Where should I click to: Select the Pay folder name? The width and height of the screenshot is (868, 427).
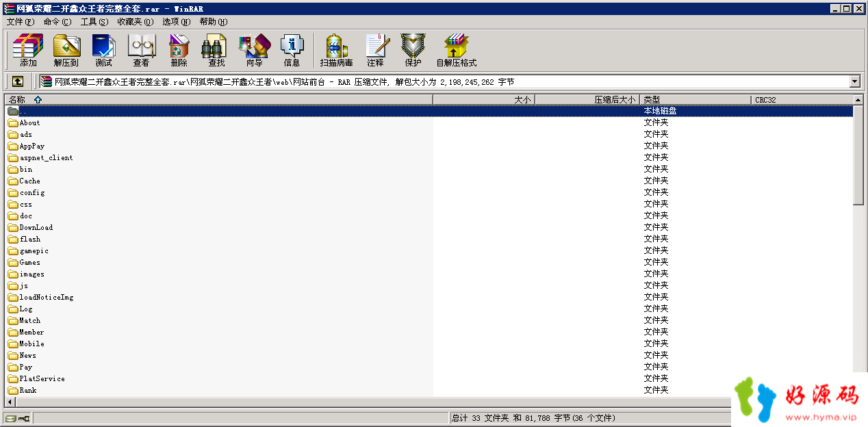click(x=26, y=367)
